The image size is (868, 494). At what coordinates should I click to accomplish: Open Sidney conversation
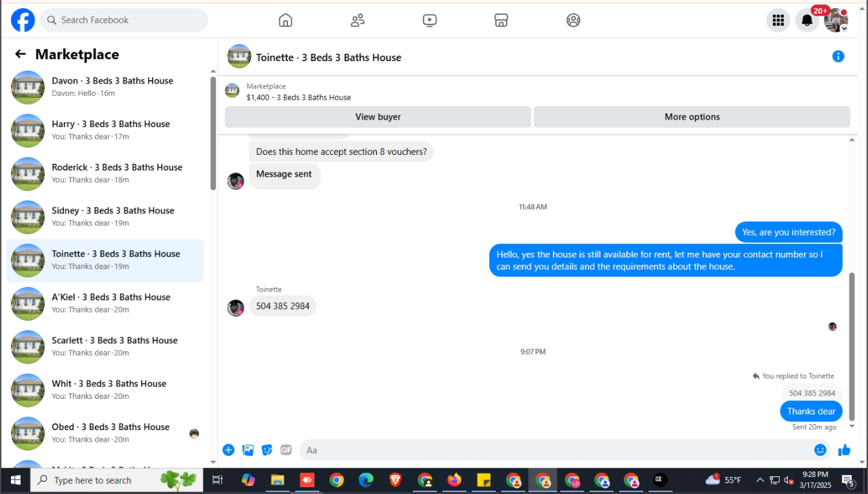click(x=105, y=217)
